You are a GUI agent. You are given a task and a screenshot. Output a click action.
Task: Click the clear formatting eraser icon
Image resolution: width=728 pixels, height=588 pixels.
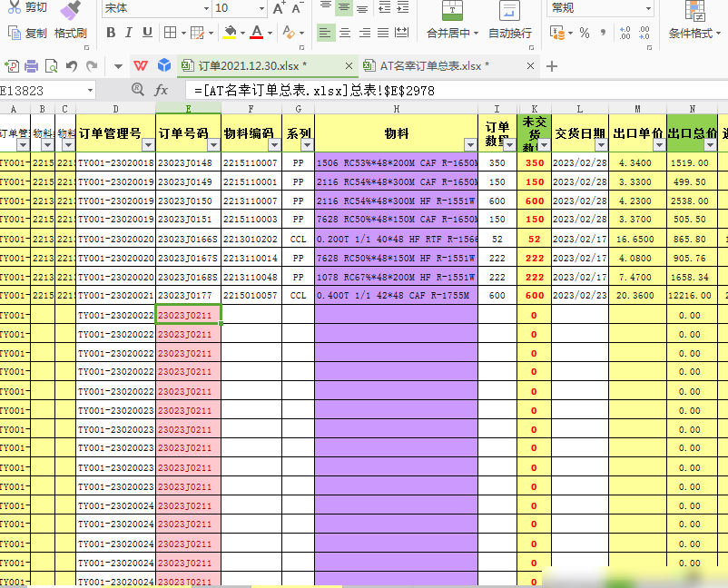tap(289, 33)
